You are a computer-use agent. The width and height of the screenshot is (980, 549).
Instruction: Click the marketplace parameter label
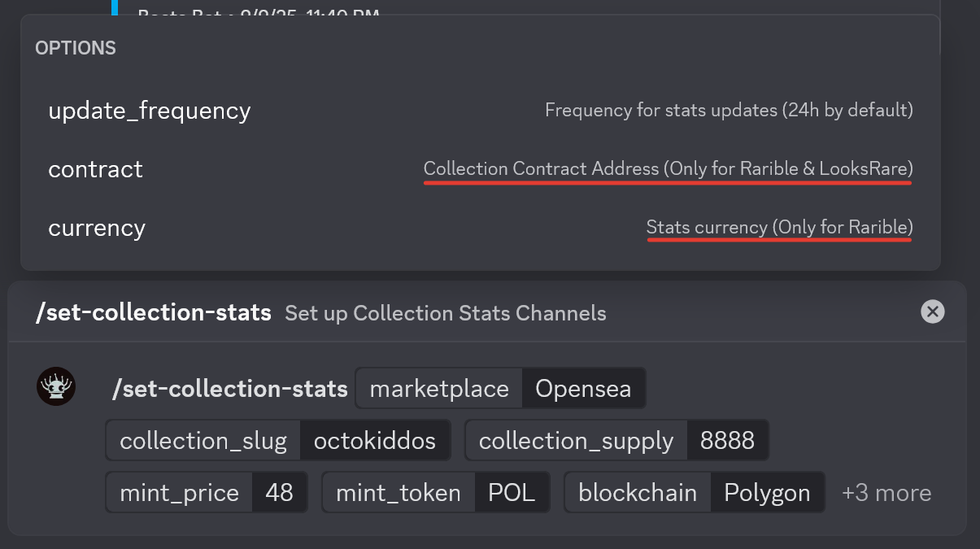(439, 389)
